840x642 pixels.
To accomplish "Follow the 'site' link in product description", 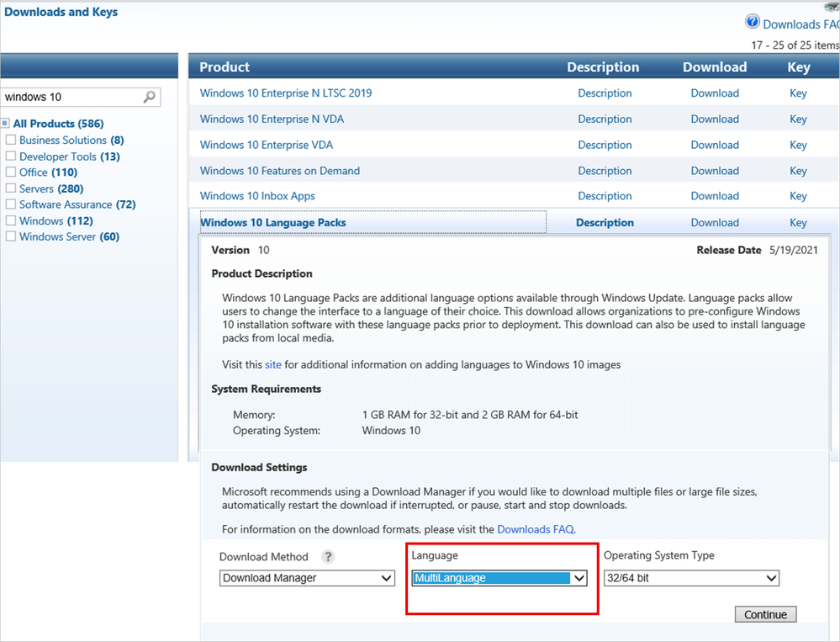I will tap(272, 364).
